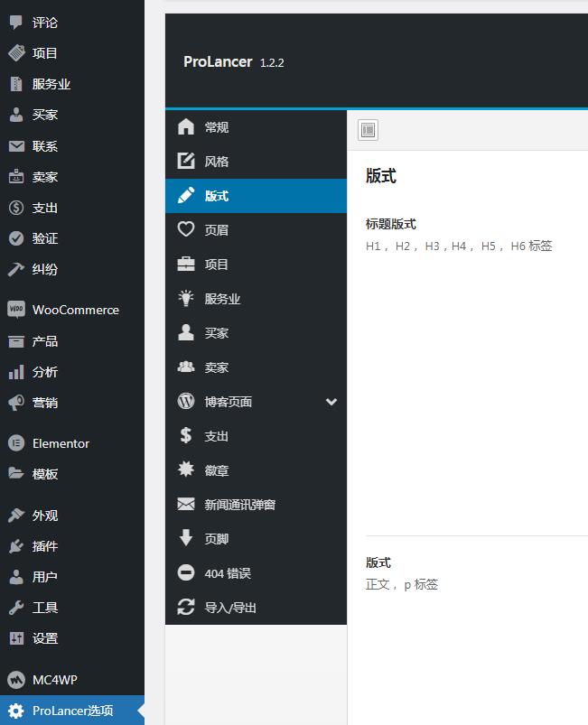Click the megaphone icon beside 营销
The height and width of the screenshot is (725, 588).
16,403
